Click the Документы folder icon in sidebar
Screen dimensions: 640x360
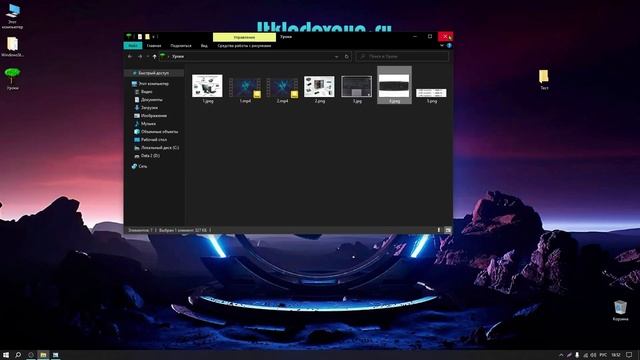click(137, 100)
